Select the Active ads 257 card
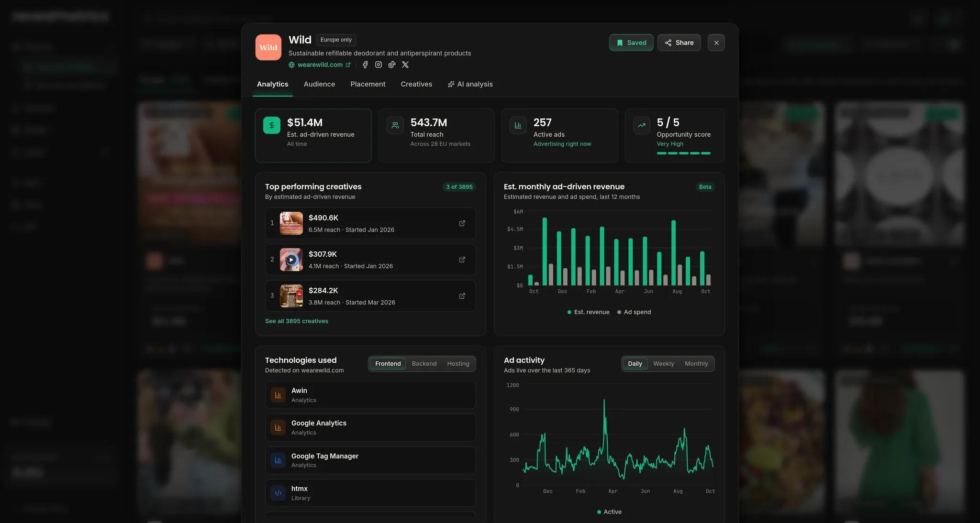980x523 pixels. pos(560,135)
